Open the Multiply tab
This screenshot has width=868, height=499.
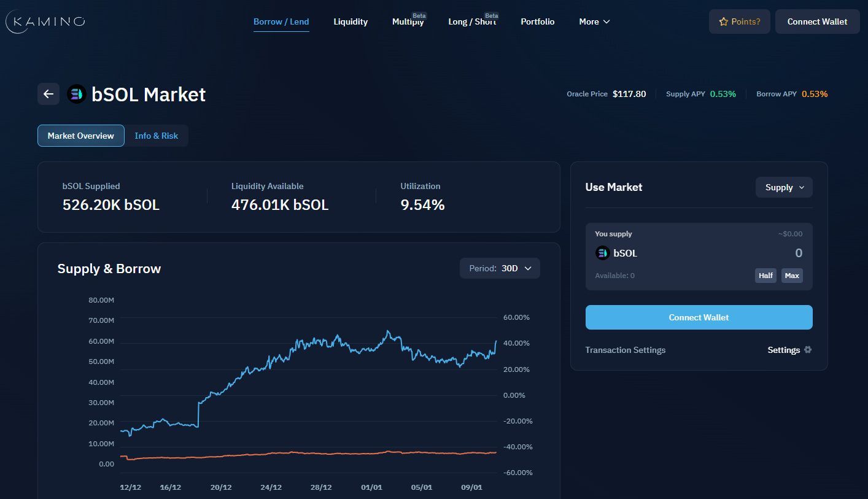pos(408,21)
